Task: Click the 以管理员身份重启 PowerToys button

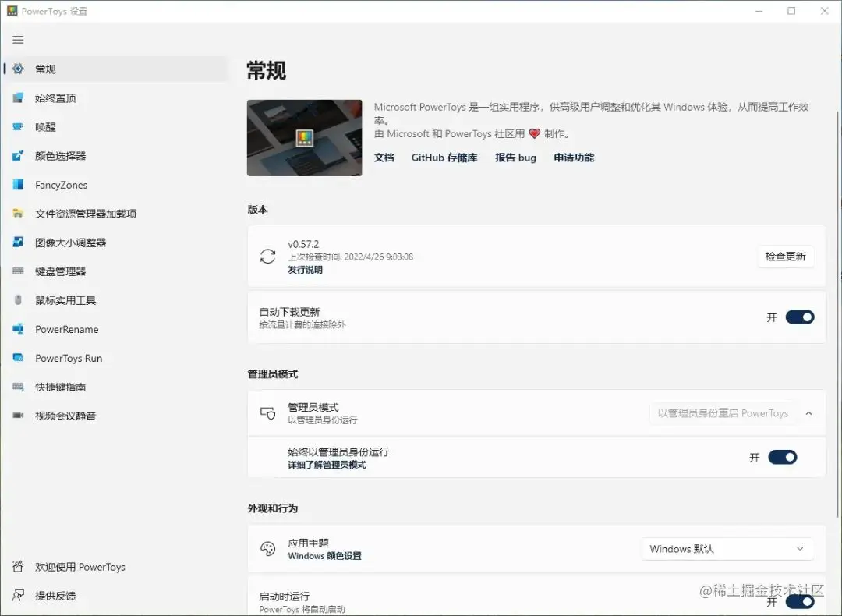Action: [x=723, y=413]
